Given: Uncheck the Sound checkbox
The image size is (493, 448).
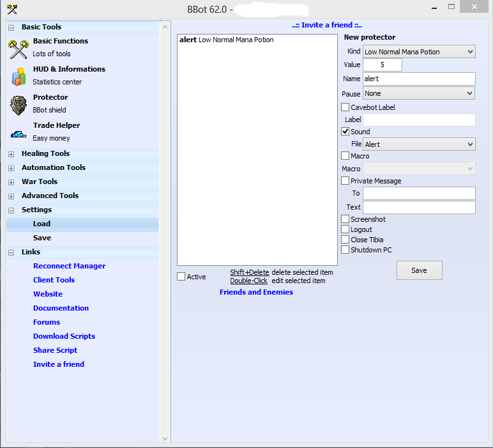Looking at the screenshot, I should 345,131.
